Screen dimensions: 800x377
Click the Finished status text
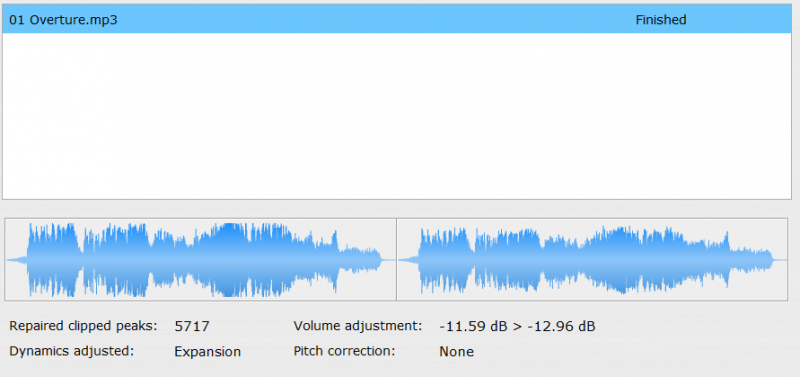(x=661, y=20)
